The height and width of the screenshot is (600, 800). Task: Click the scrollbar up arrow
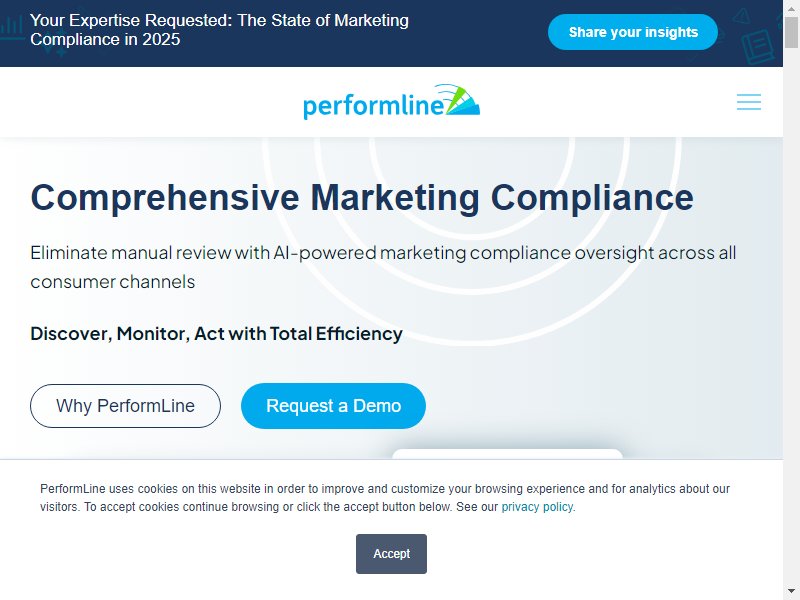[x=791, y=9]
